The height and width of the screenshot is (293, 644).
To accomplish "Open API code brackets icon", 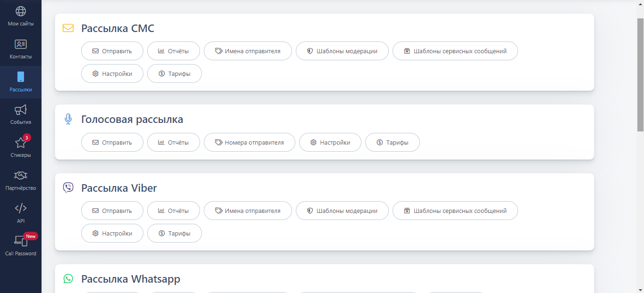I will [x=21, y=208].
